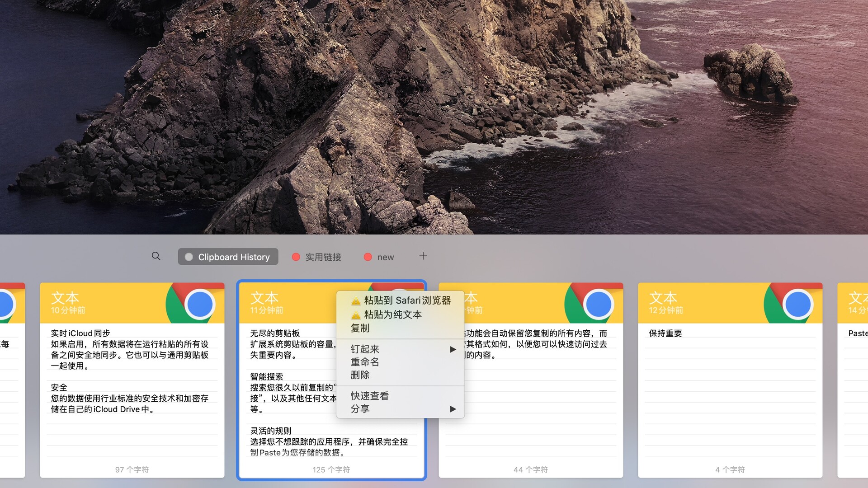Click Chrome icon on the 10分钟前 card

[x=199, y=304]
